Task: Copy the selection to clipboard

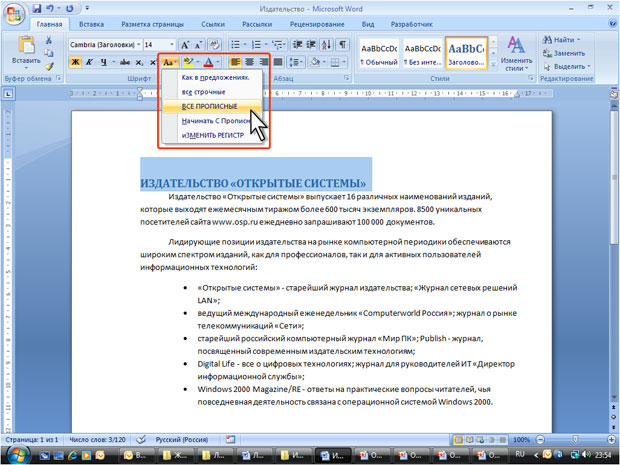Action: (x=49, y=53)
